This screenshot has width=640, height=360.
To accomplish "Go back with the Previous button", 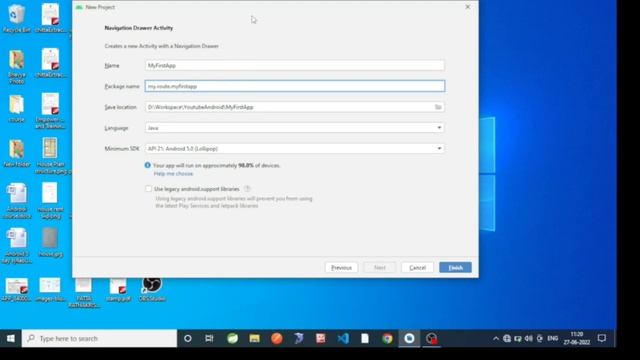I will (341, 267).
